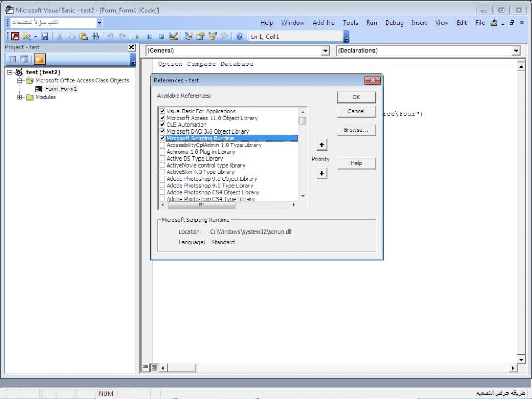This screenshot has height=399, width=532.
Task: Run the code with the play icon
Action: (x=137, y=36)
